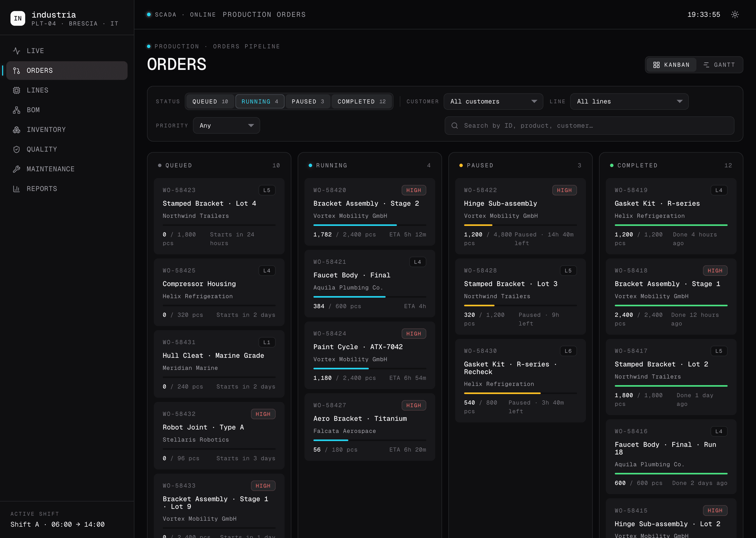Click Robot Joint · Type A title
The width and height of the screenshot is (756, 538).
coord(203,427)
